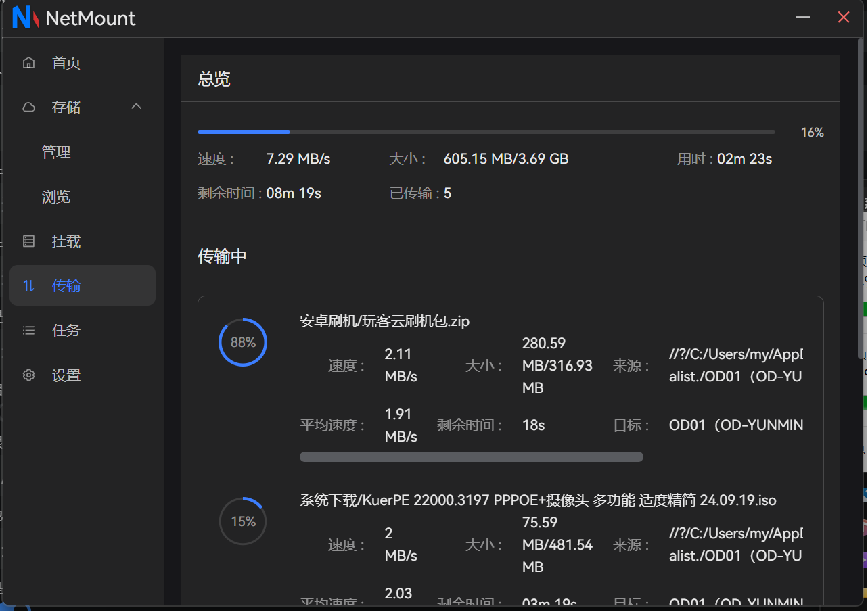Click the NetMount logo icon
The height and width of the screenshot is (612, 868).
click(25, 18)
